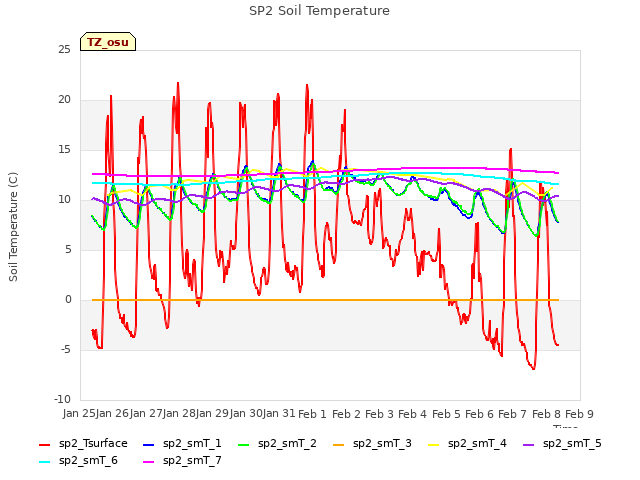Click the 10 y-axis tick label
This screenshot has height=480, width=640.
pyautogui.click(x=64, y=200)
